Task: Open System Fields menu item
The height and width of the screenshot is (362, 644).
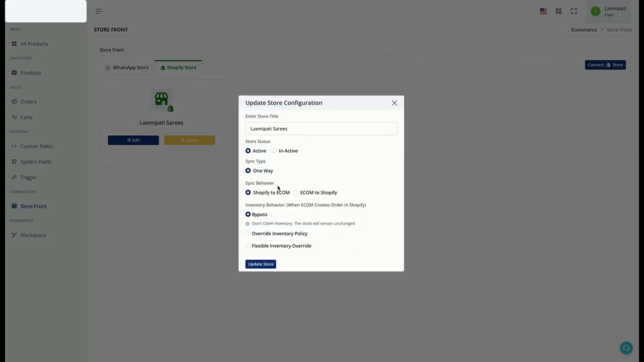Action: point(36,162)
